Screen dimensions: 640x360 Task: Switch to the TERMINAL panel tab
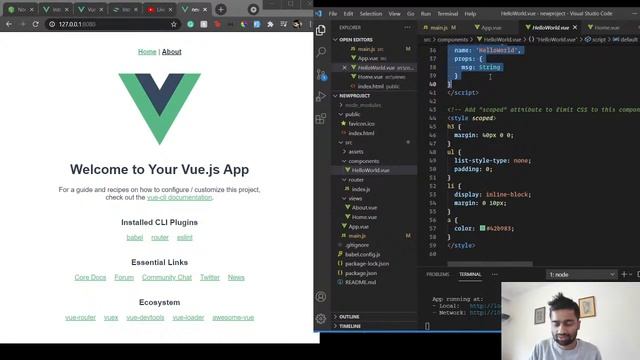click(470, 274)
